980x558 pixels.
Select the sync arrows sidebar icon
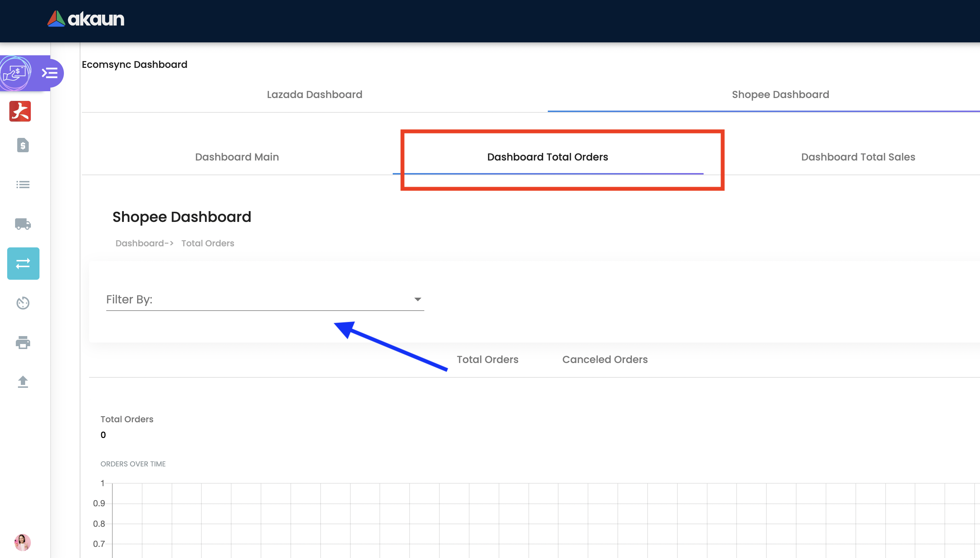tap(23, 263)
